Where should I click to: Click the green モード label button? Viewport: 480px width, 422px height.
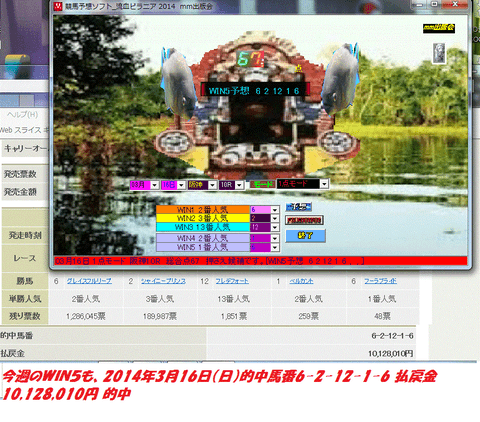(x=262, y=184)
